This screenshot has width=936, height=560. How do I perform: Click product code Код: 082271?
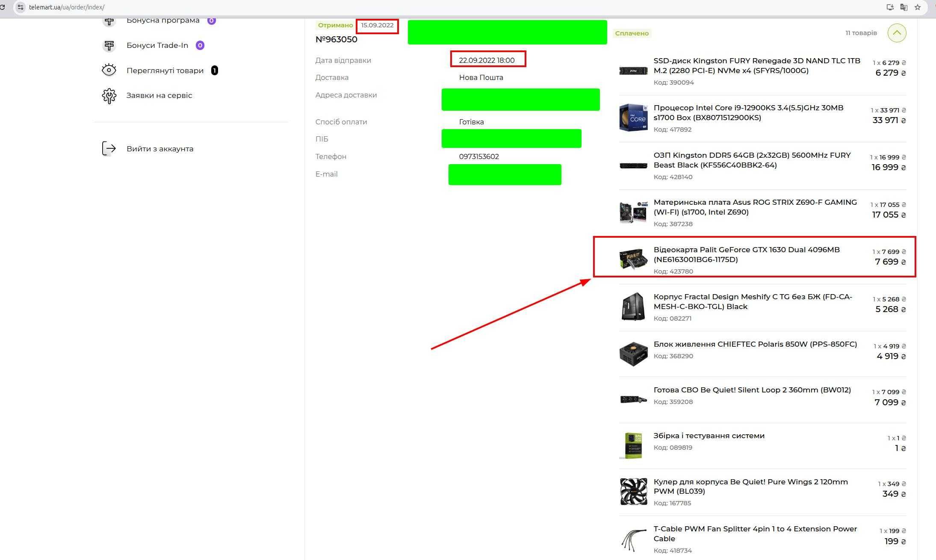(673, 318)
